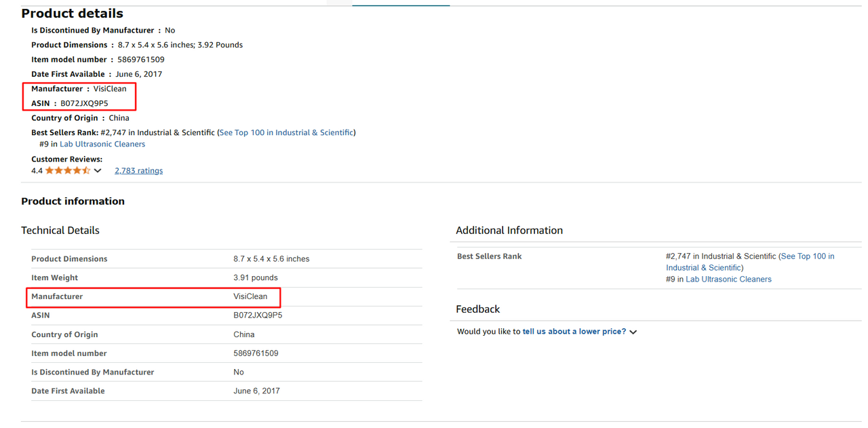Click the Product details heading
Image resolution: width=868 pixels, height=428 pixels.
tap(72, 14)
